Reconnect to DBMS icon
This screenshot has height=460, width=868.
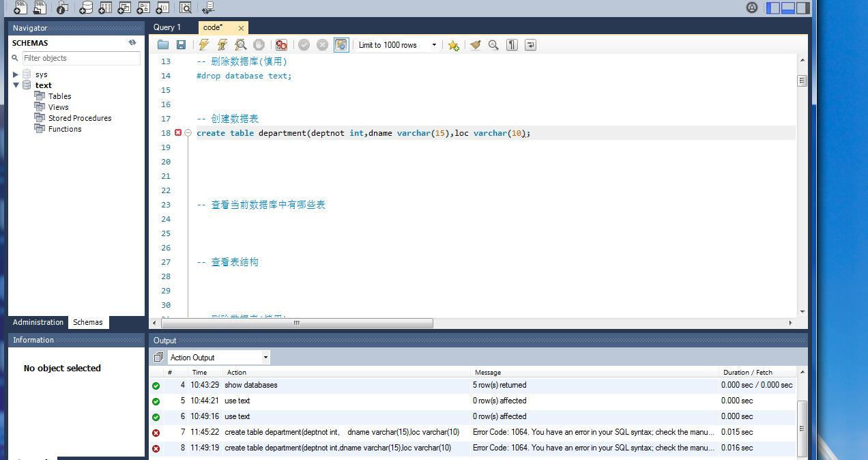[208, 8]
